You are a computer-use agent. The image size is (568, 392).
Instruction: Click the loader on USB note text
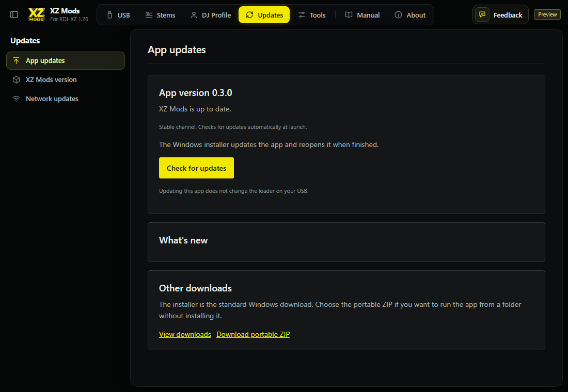(x=233, y=191)
